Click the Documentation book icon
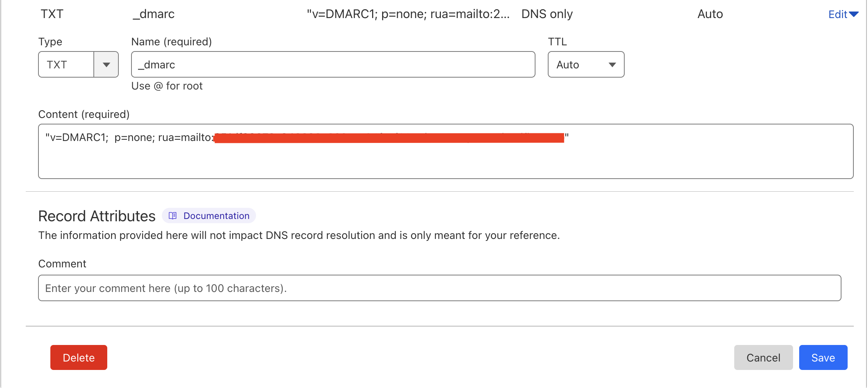868x388 pixels. pos(173,216)
